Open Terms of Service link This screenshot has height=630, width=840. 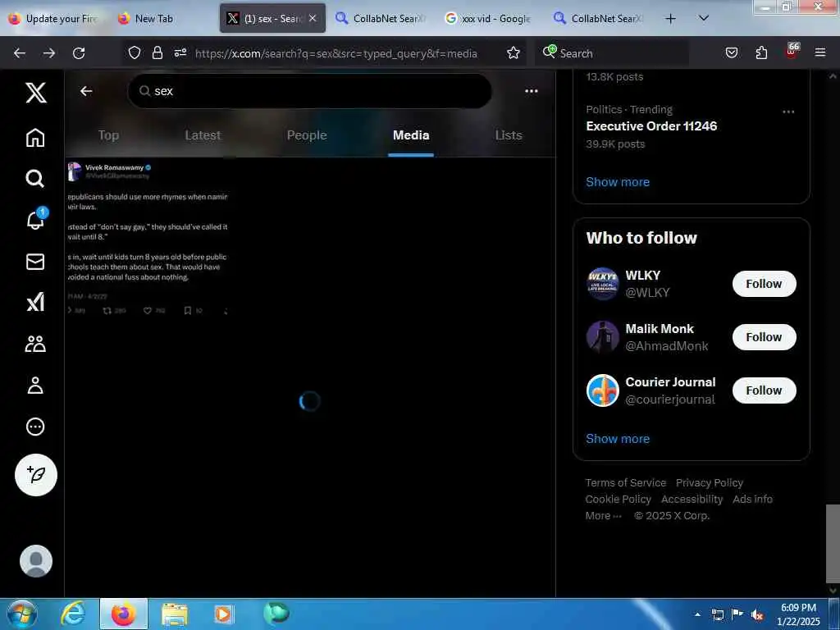point(626,482)
